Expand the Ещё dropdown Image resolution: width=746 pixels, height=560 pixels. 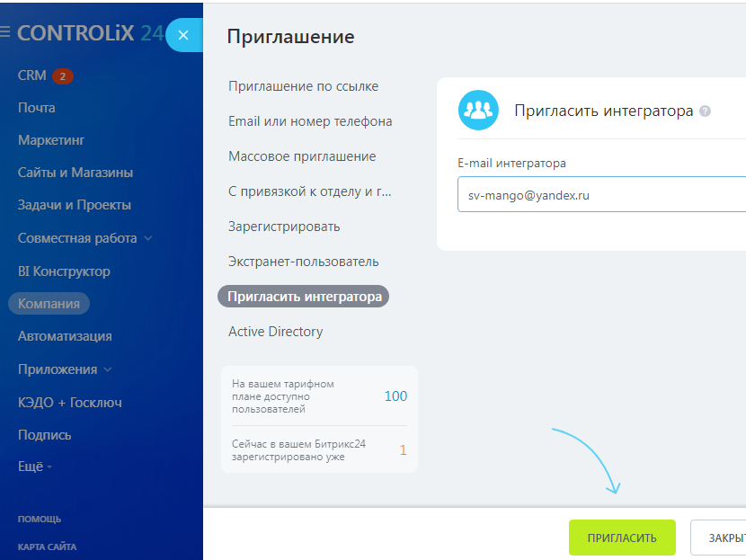[x=35, y=467]
